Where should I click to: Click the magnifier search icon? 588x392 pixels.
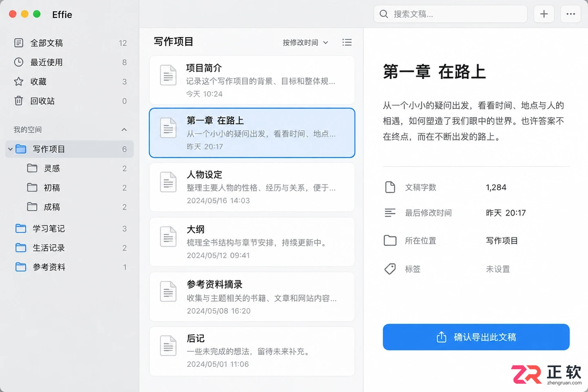point(384,14)
